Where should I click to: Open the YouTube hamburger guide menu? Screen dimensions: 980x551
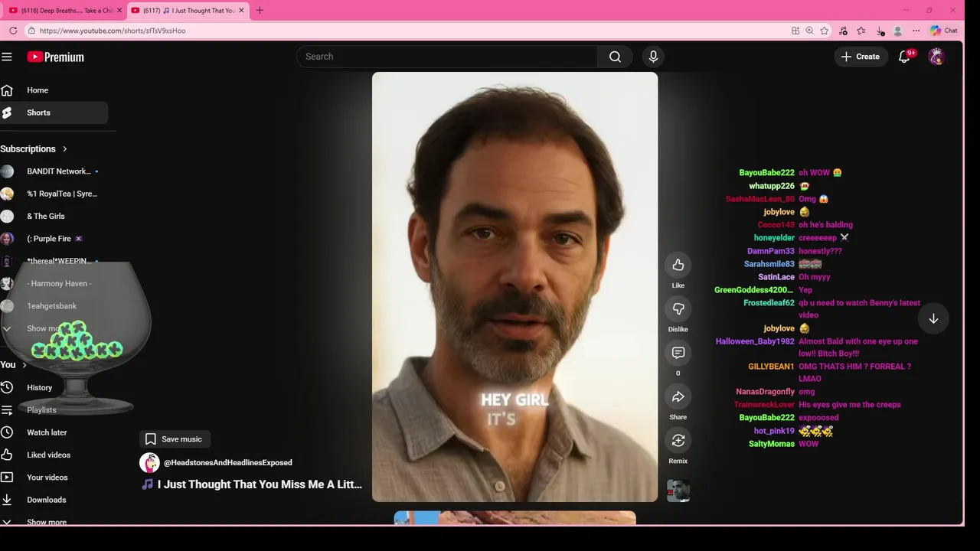7,57
